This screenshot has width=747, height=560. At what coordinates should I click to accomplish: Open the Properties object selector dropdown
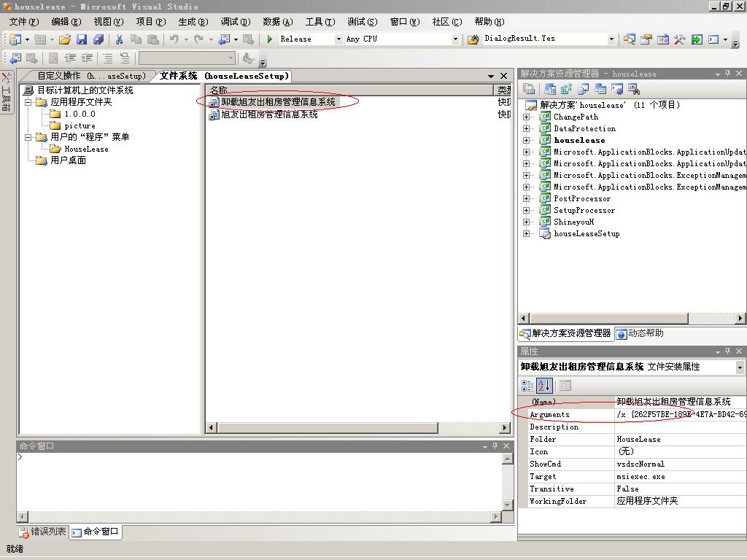tap(740, 367)
